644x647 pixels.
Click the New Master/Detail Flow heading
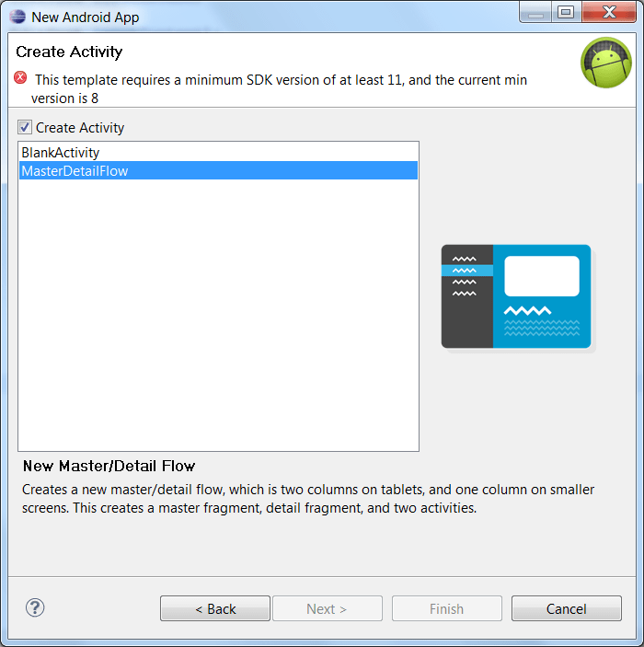point(109,466)
